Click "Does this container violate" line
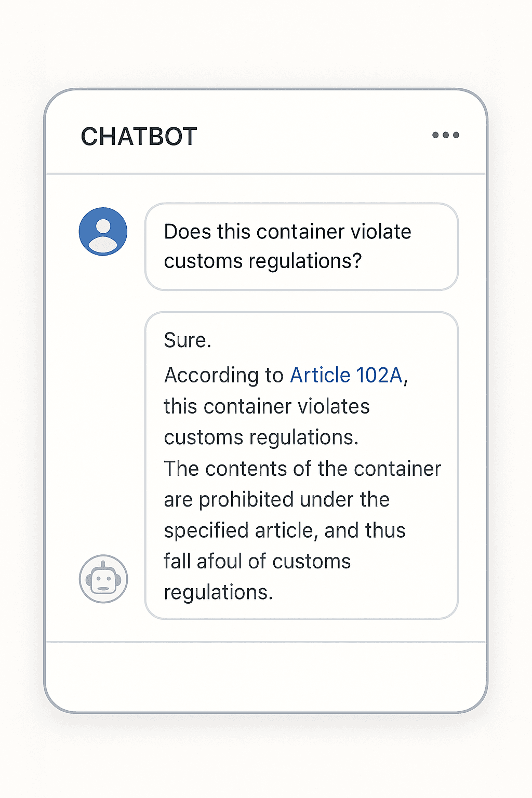Image resolution: width=532 pixels, height=798 pixels. tap(287, 232)
